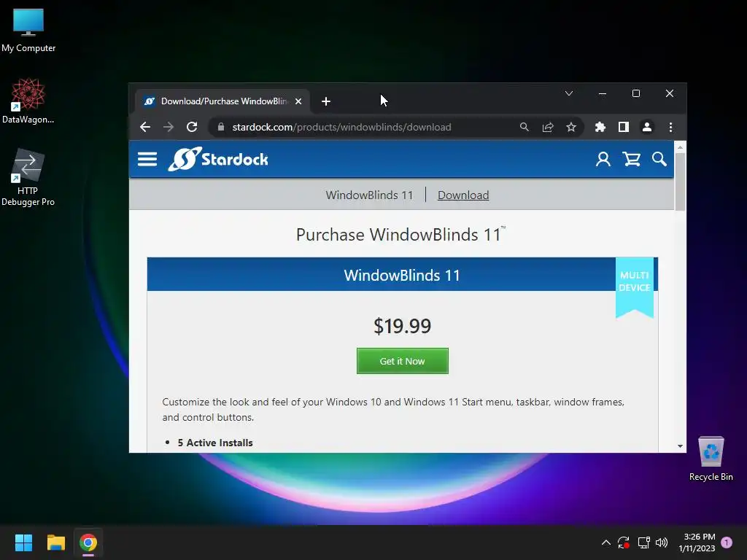Image resolution: width=747 pixels, height=560 pixels.
Task: Click the vertical scrollbar thumb
Action: click(x=681, y=182)
